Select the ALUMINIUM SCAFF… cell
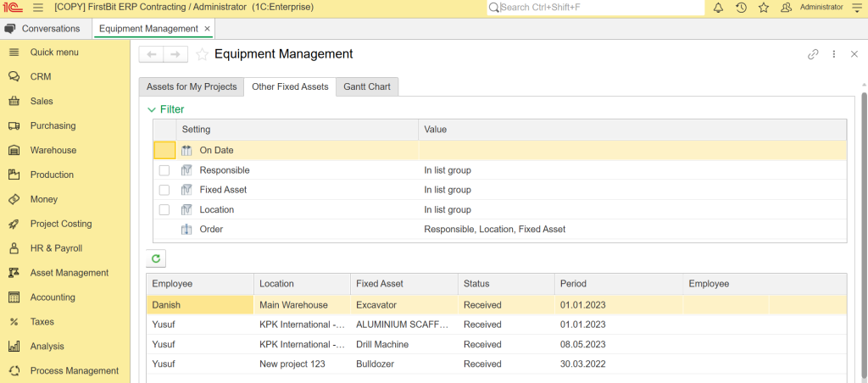This screenshot has height=383, width=868. [404, 325]
